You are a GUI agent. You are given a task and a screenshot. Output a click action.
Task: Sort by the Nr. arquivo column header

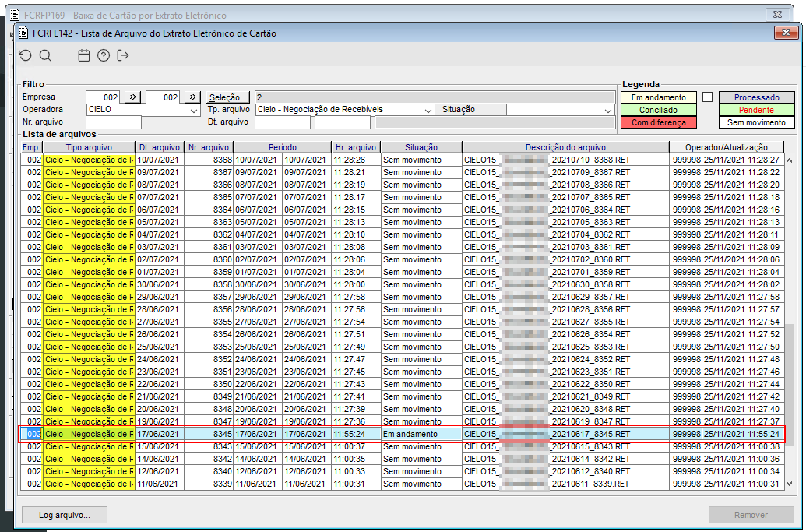pyautogui.click(x=209, y=147)
